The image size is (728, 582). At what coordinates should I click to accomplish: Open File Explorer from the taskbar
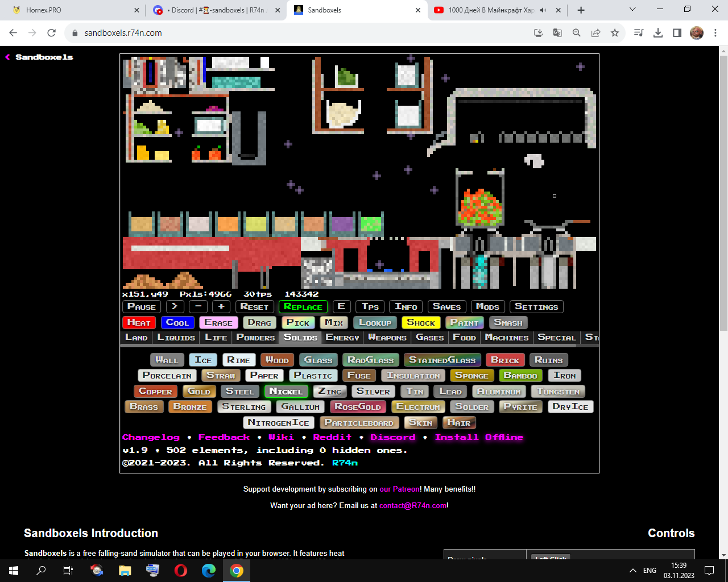coord(125,571)
